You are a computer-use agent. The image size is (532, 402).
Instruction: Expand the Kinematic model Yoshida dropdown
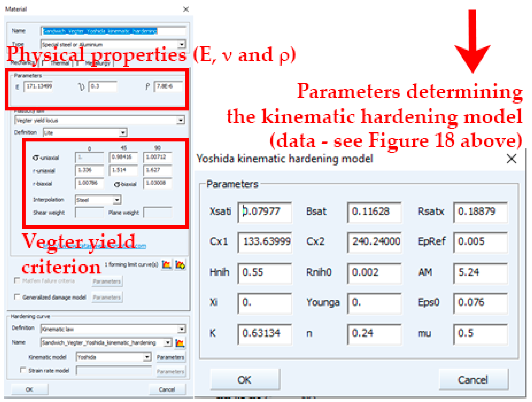[147, 357]
